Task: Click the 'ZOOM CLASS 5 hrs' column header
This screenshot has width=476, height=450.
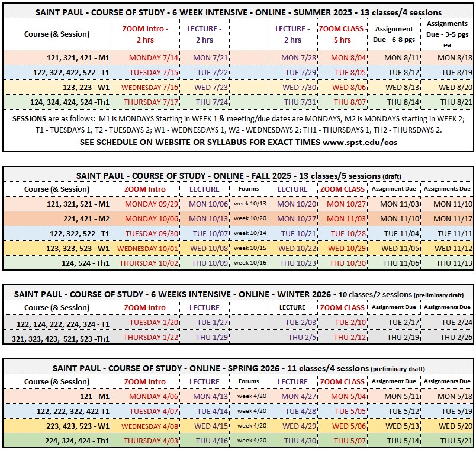Action: (x=342, y=34)
